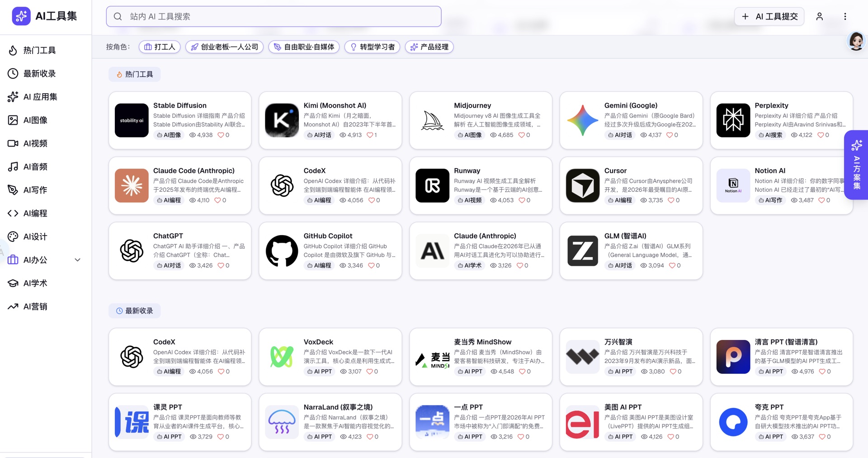This screenshot has height=458, width=868.
Task: Open 热门工具 in the sidebar
Action: [45, 50]
